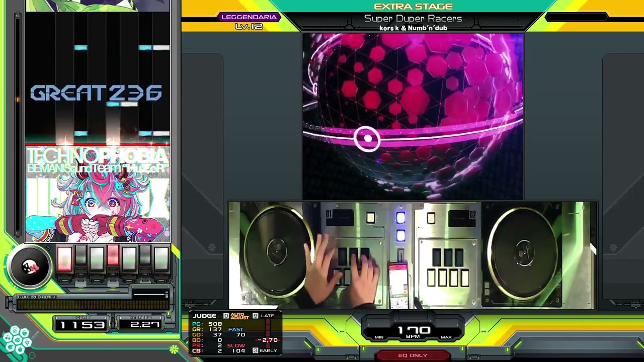Click the MAX label beside BPM

pyautogui.click(x=446, y=337)
